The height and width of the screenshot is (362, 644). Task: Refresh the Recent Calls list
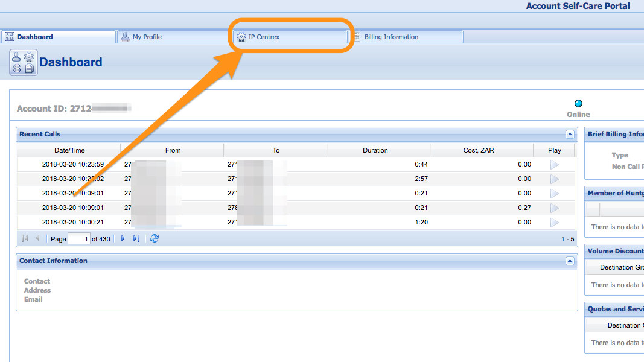point(155,239)
